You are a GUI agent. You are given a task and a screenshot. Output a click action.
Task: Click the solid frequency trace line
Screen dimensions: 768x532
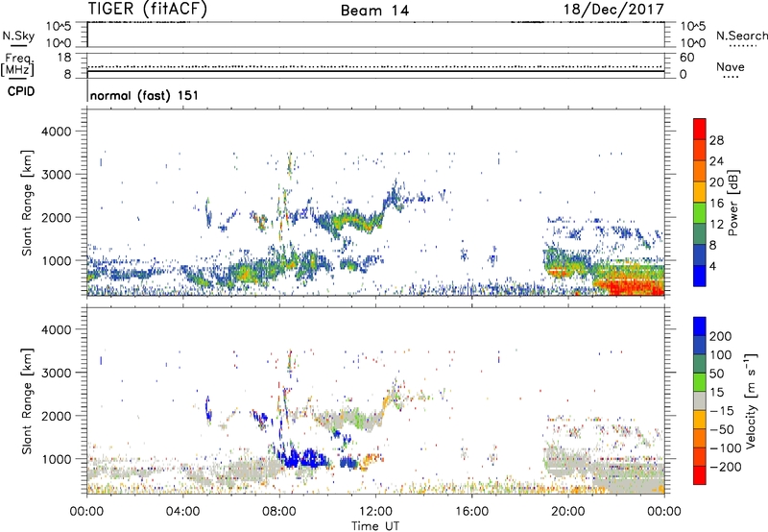375,71
